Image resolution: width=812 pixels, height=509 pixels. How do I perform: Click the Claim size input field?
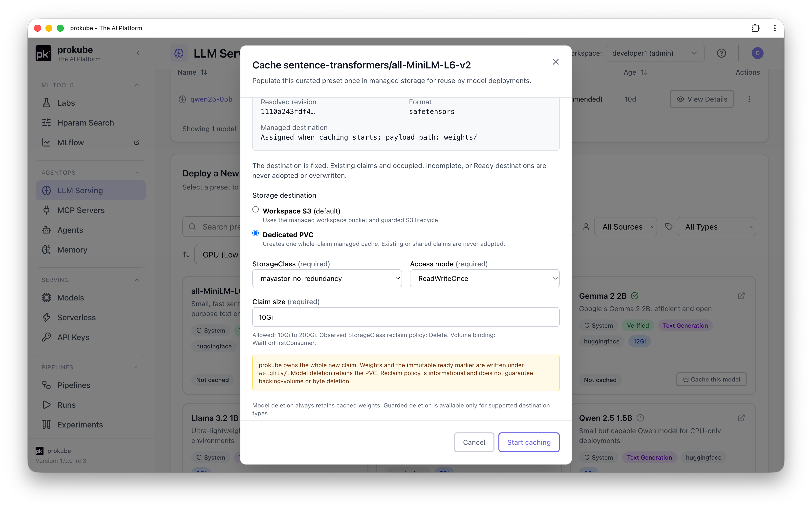(406, 317)
